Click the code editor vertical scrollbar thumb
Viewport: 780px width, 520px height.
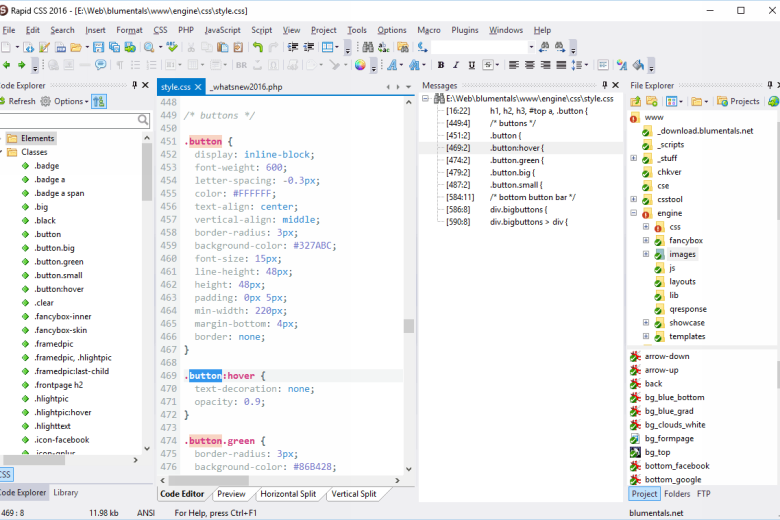[x=408, y=326]
